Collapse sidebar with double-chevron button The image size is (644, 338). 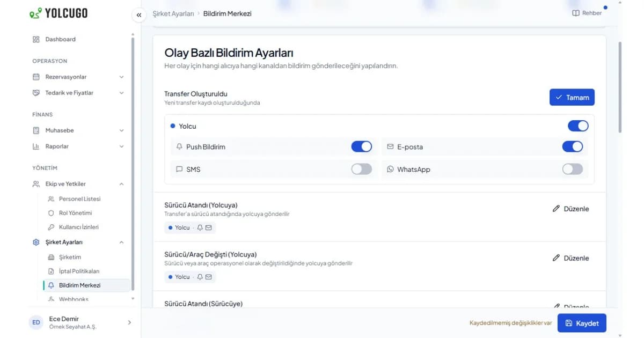coord(139,15)
